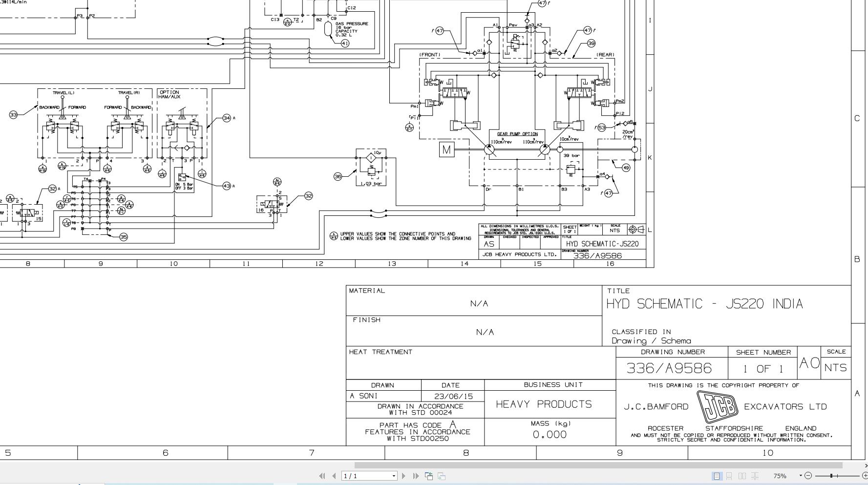
Task: Click the zoom in plus button
Action: pos(865,476)
